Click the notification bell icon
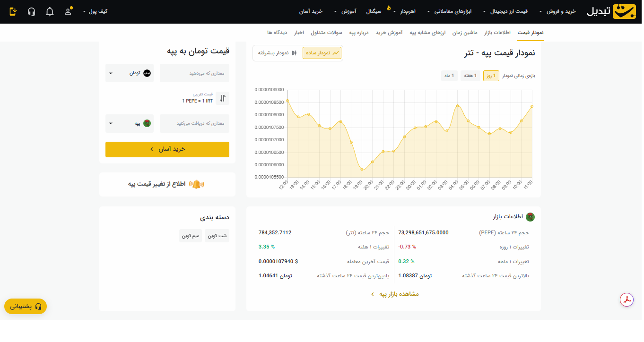Viewport: 644px width, 342px height. tap(50, 11)
